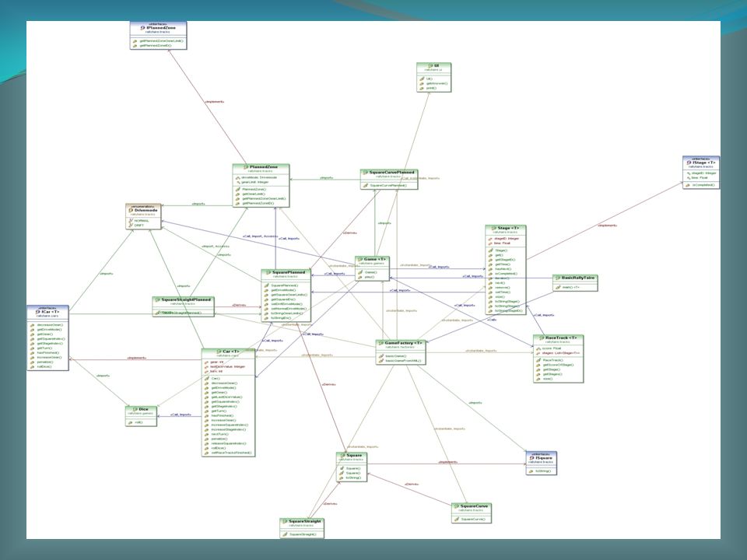This screenshot has width=747, height=560.
Task: Click the Square class icon
Action: coord(342,456)
